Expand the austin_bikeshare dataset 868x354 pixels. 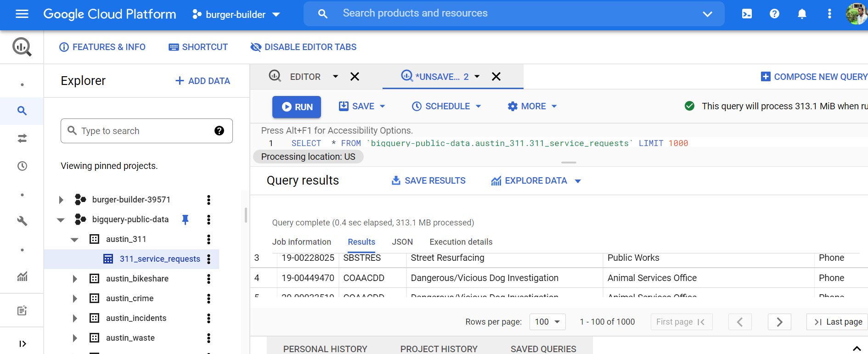(x=75, y=279)
